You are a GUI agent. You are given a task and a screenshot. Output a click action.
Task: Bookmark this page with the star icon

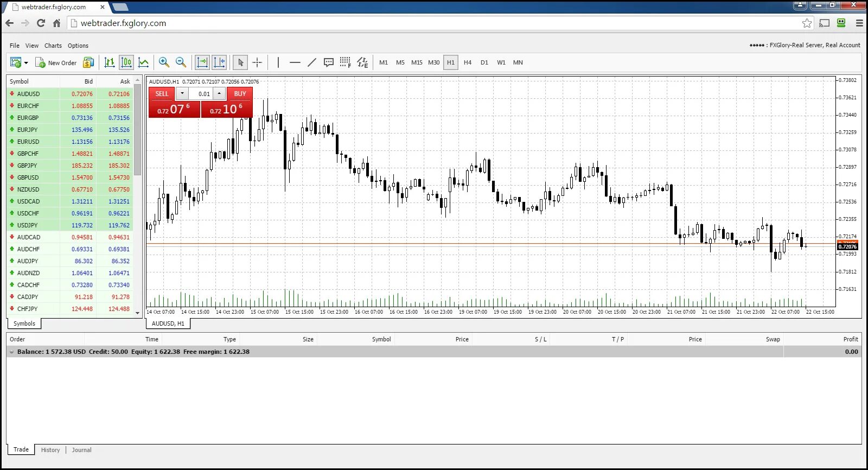click(x=807, y=23)
